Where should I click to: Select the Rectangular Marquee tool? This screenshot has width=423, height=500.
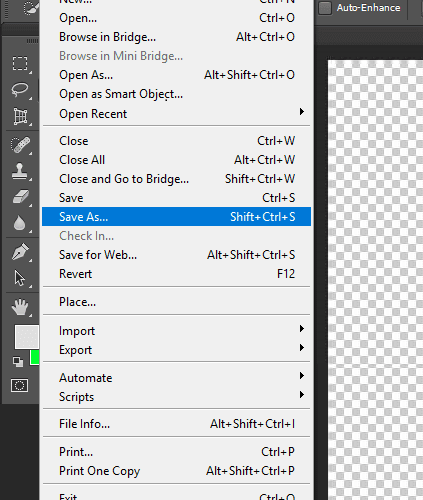[x=20, y=63]
